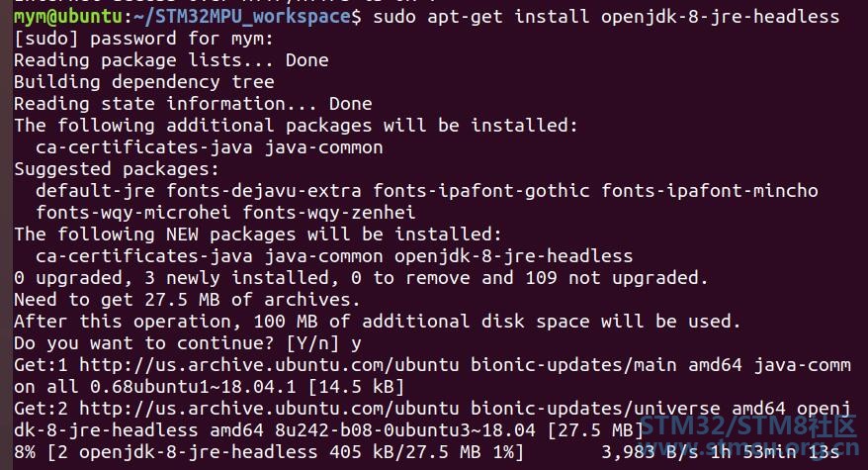Click the ~/STM32MPU_workspace path in the prompt

(241, 17)
